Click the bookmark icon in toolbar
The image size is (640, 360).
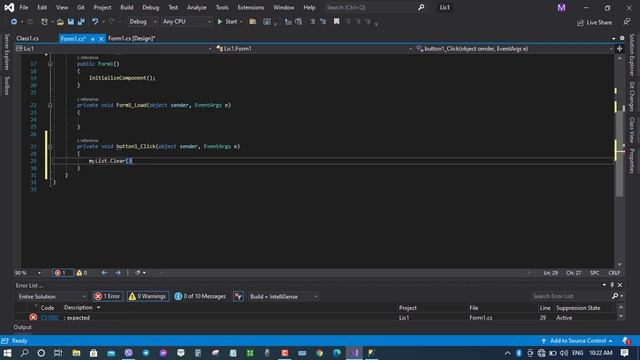[336, 22]
